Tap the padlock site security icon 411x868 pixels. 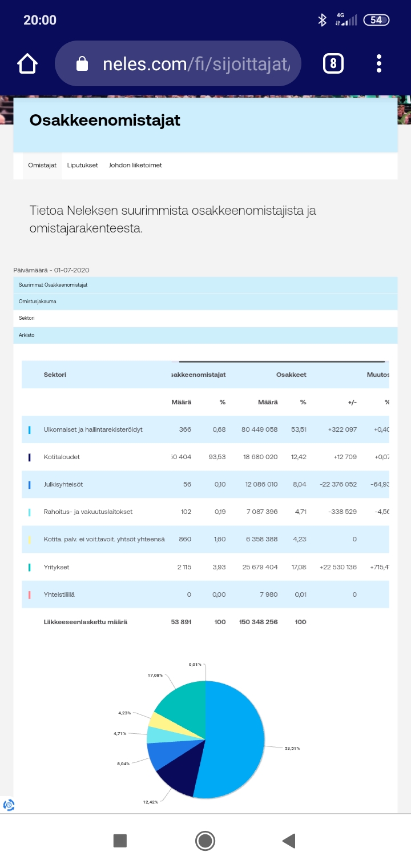click(x=82, y=64)
